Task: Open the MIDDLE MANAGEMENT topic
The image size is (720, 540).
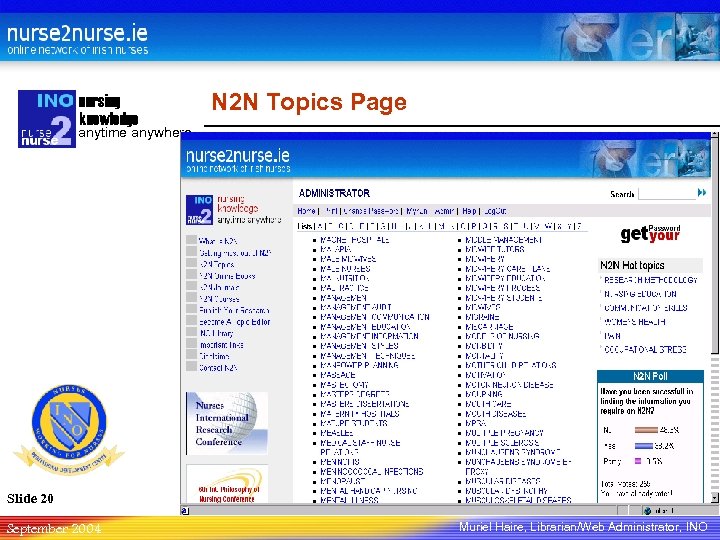Action: click(x=504, y=240)
